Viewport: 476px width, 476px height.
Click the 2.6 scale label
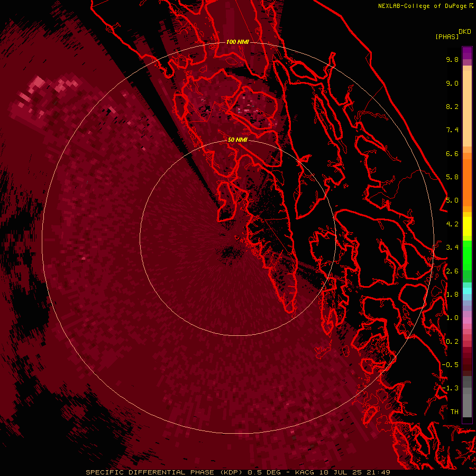(452, 271)
